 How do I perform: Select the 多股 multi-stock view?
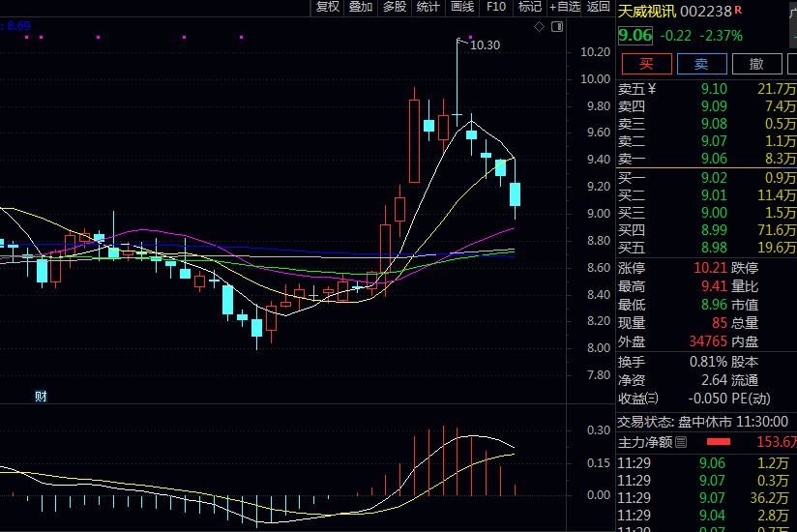click(x=394, y=7)
